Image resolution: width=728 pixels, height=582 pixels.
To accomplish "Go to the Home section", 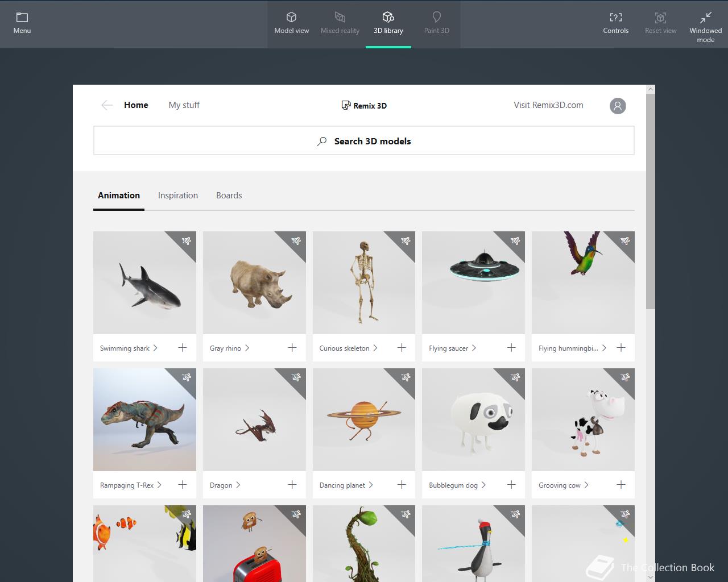I will click(x=136, y=105).
